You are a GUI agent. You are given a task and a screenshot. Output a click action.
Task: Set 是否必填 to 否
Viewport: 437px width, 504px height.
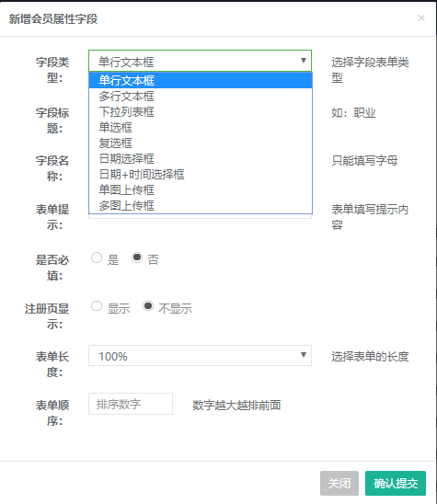[x=137, y=258]
